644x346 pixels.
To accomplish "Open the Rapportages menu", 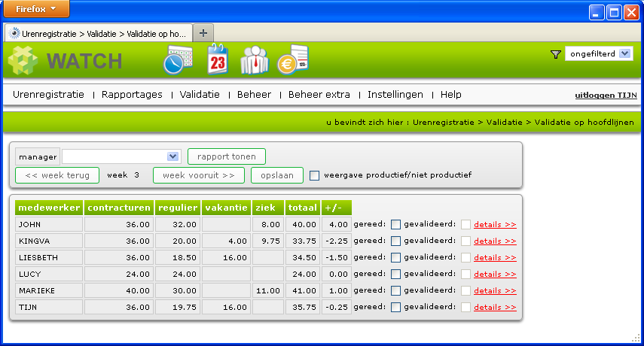I will 132,95.
